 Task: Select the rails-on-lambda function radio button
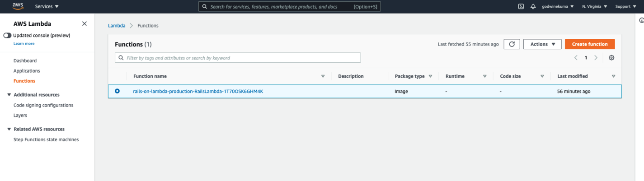pos(117,91)
